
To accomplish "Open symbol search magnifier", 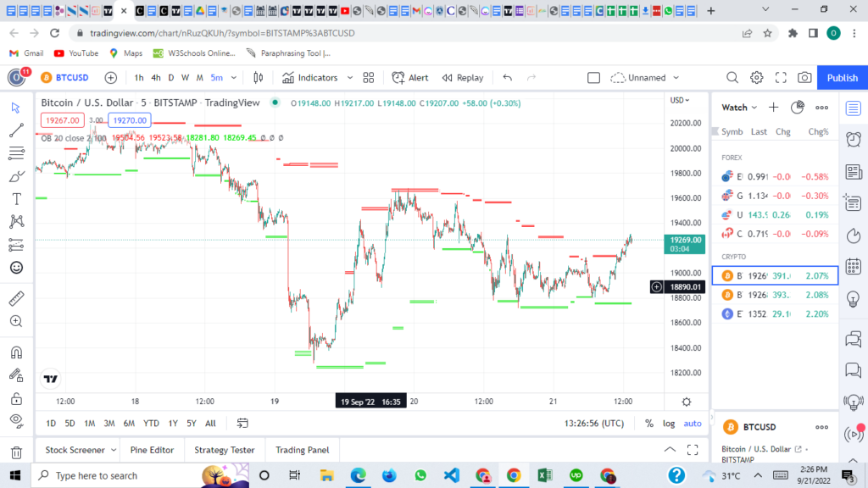I will [732, 78].
